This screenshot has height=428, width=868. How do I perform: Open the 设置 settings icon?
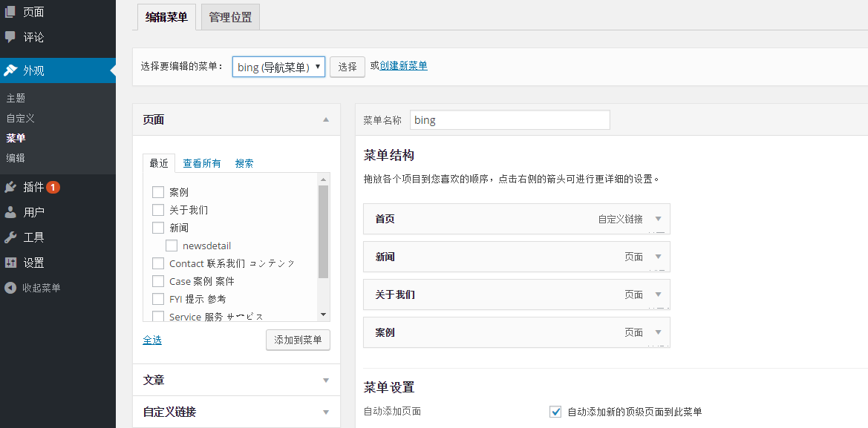pos(12,262)
